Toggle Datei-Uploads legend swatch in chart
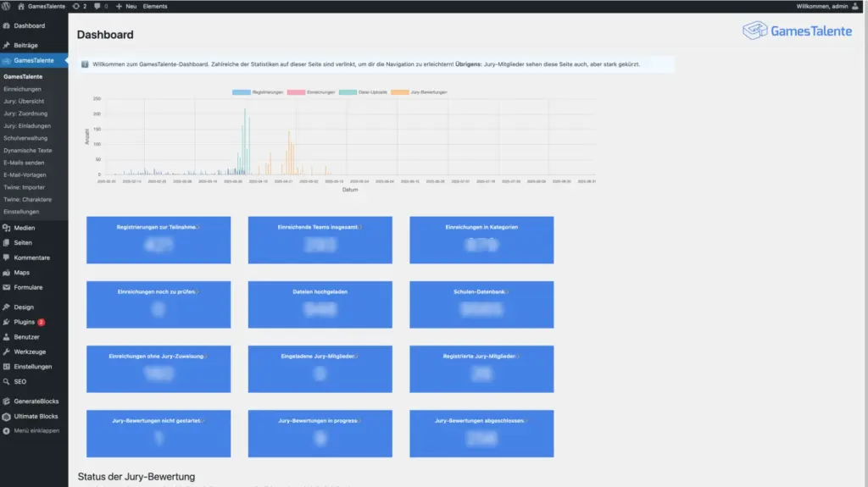Image resolution: width=868 pixels, height=487 pixels. click(348, 91)
